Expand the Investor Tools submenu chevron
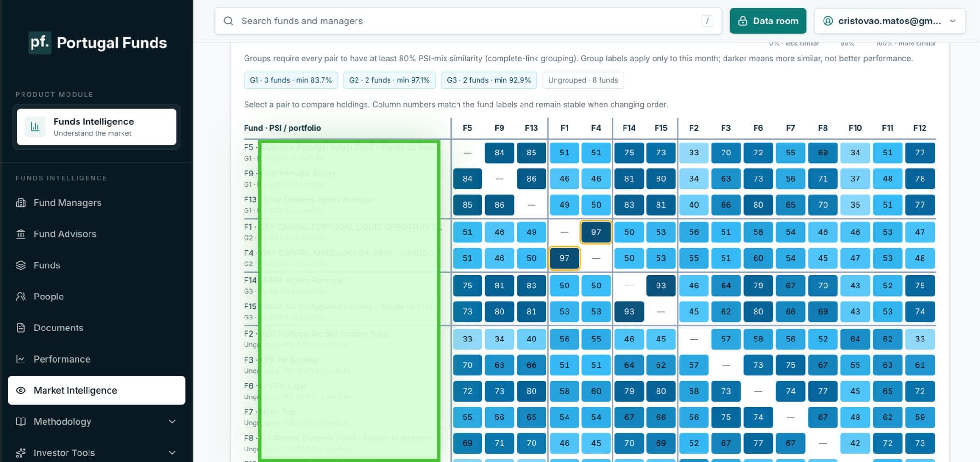 coord(172,452)
